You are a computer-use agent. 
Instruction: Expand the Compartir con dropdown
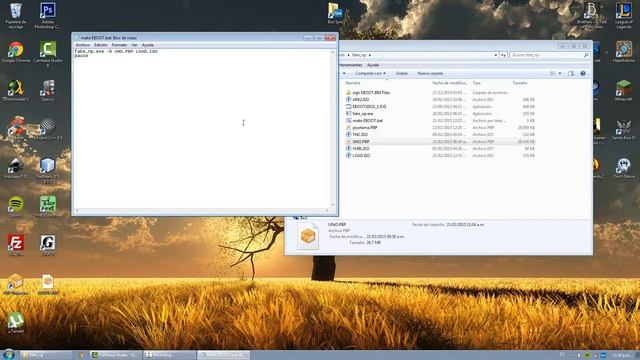(370, 73)
